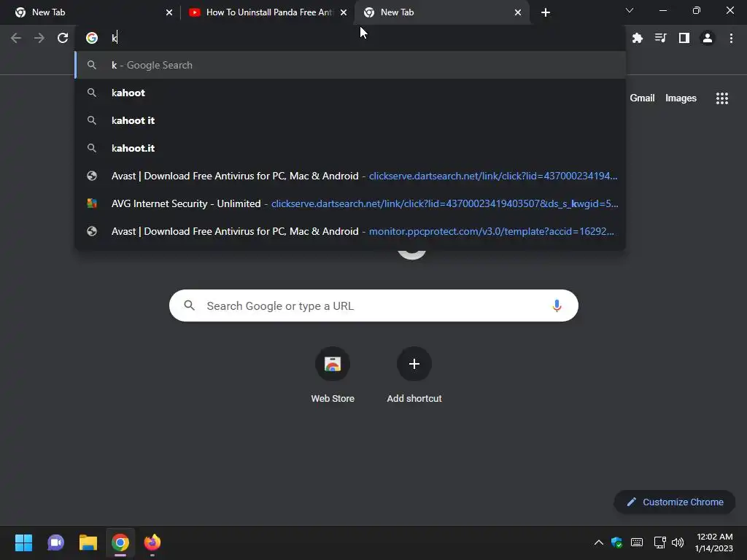Open AVG Internet Security - Unlimited suggestion
This screenshot has width=747, height=560.
click(x=350, y=203)
